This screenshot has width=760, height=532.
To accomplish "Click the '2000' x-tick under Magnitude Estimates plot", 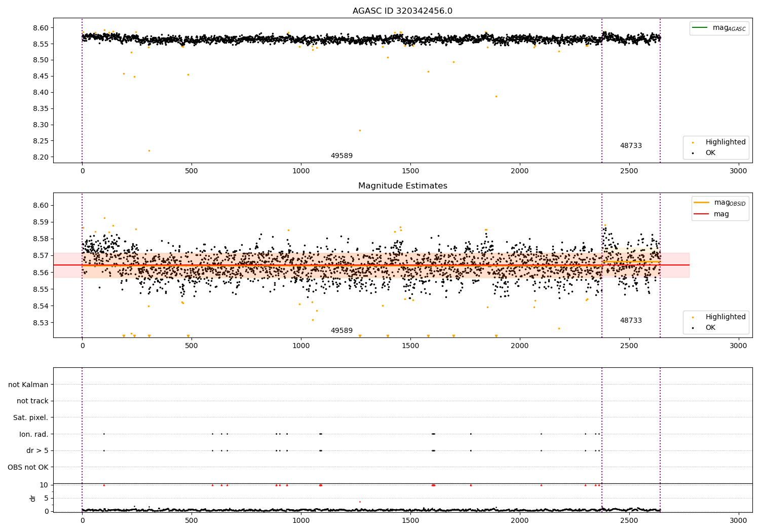I will coord(520,346).
